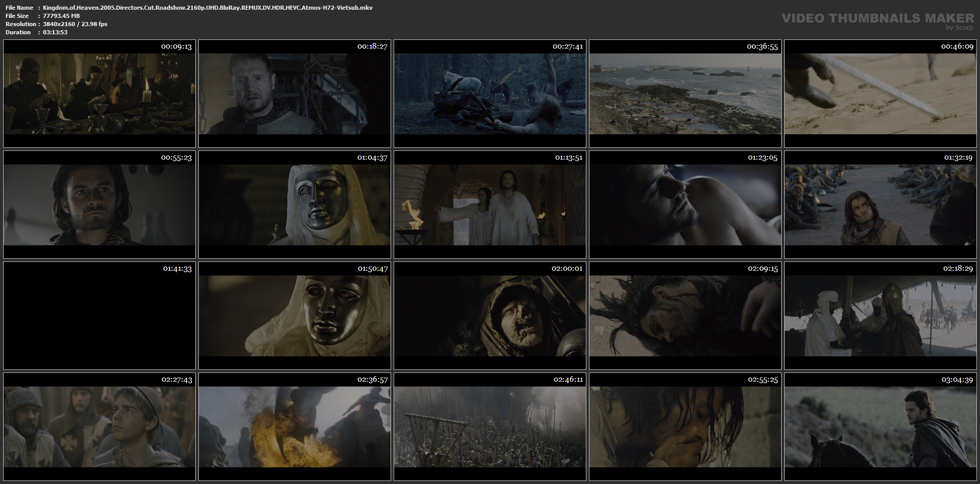The width and height of the screenshot is (980, 484).
Task: Click the 03:04:39 timestamp text
Action: click(x=957, y=380)
